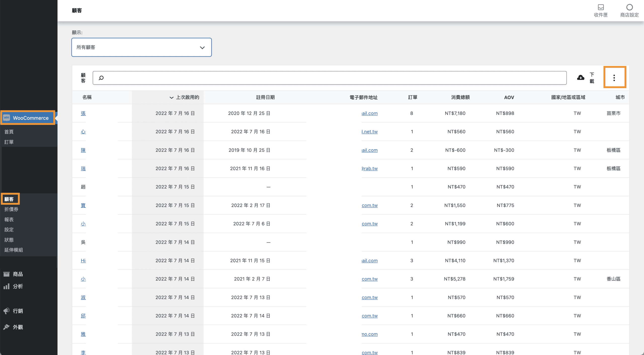Open the three-dot table options menu

click(614, 78)
